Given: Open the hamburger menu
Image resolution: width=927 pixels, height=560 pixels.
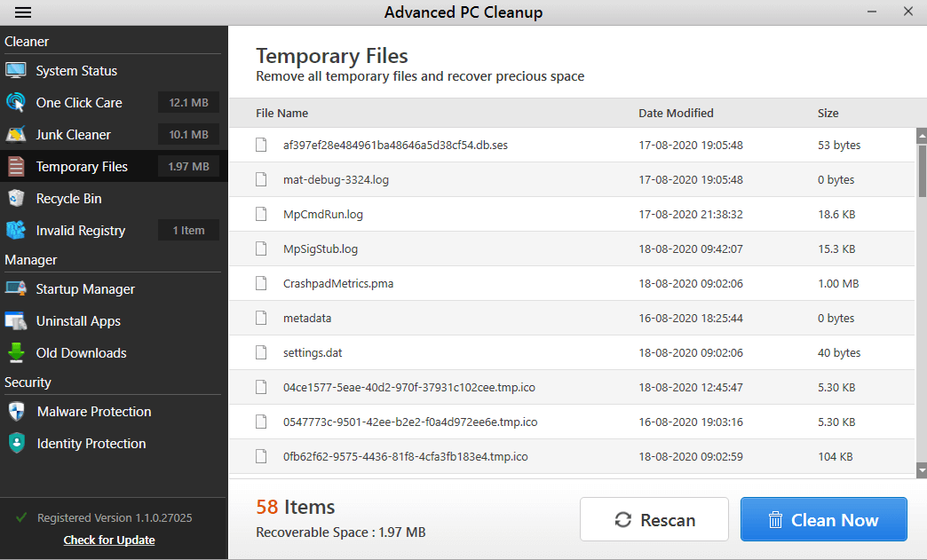Looking at the screenshot, I should (x=22, y=12).
